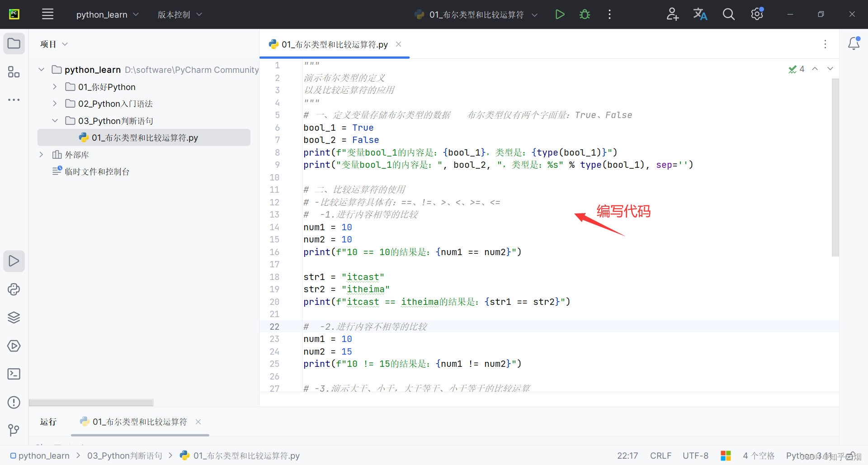This screenshot has height=465, width=868.
Task: Collapse python_learn root folder
Action: 42,70
